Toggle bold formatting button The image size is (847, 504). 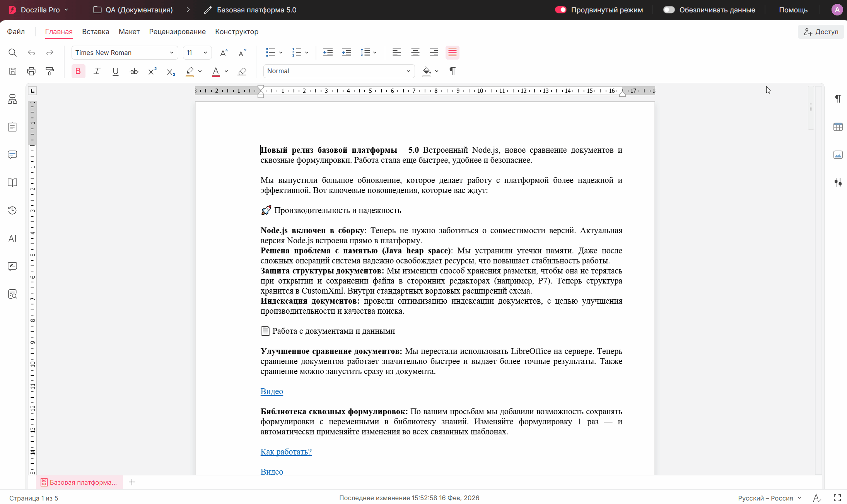pyautogui.click(x=78, y=71)
